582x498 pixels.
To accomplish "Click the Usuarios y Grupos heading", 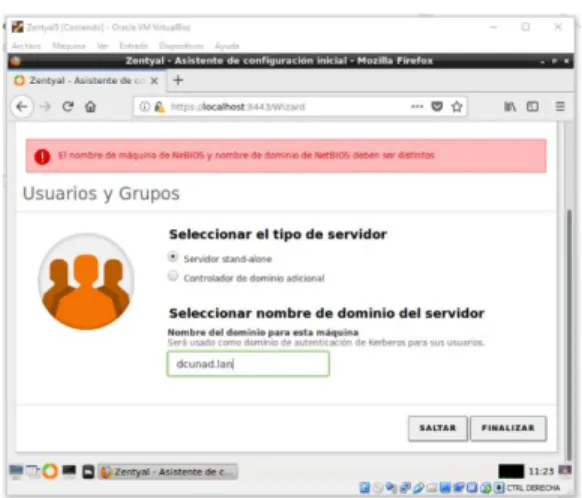I will (101, 193).
